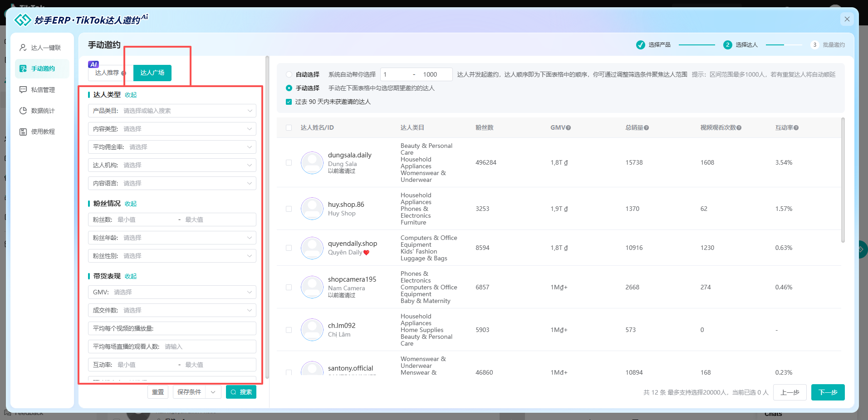Click step 3 批量邀约 indicator
Viewport: 868px width, 420px height.
815,45
